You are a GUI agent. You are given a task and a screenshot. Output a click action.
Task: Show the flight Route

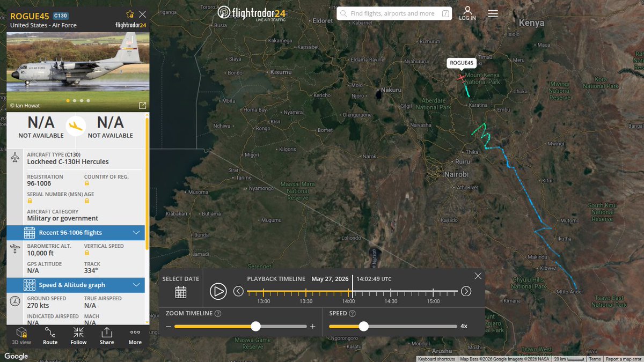[50, 336]
